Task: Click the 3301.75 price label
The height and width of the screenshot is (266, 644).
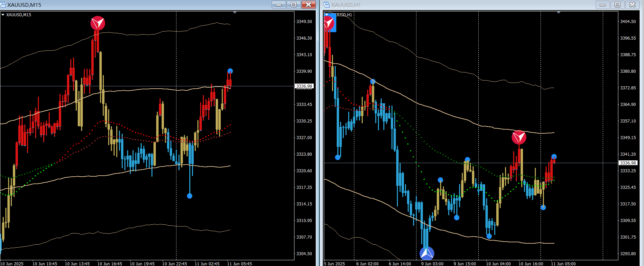Action: [628, 237]
